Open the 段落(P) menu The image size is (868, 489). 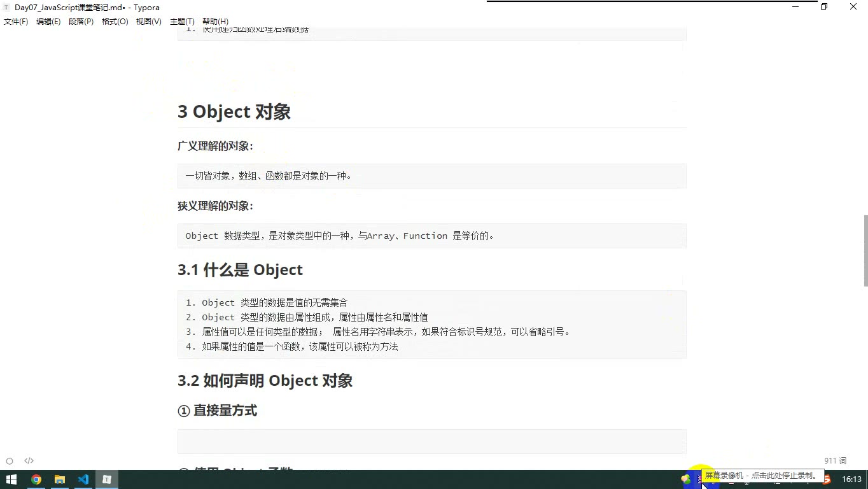pyautogui.click(x=81, y=22)
